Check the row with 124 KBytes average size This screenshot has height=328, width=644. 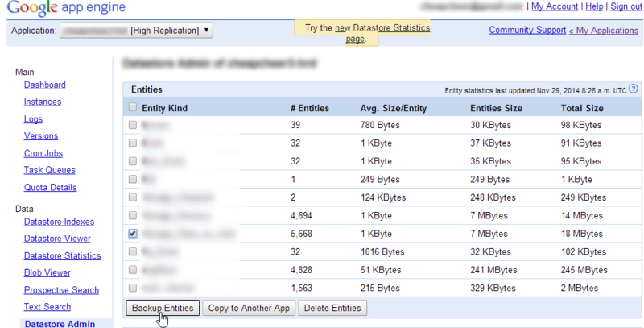click(132, 197)
